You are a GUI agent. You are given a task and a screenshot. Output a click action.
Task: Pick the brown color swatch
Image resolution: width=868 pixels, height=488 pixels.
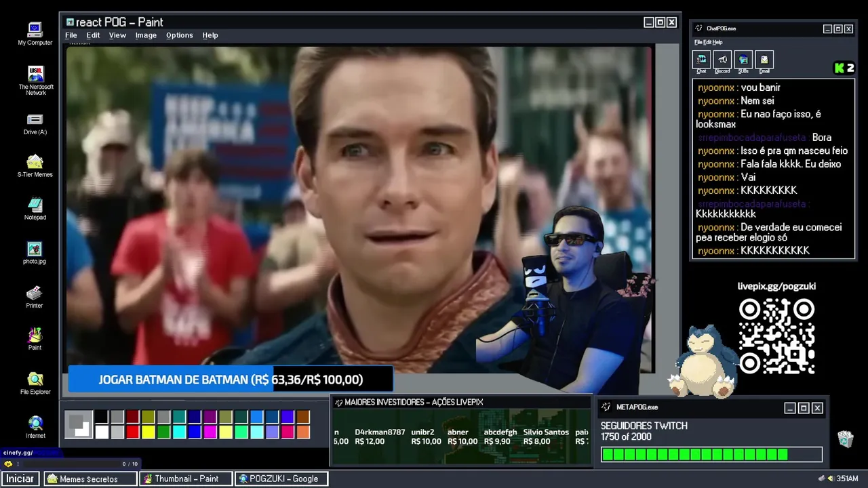pyautogui.click(x=303, y=417)
